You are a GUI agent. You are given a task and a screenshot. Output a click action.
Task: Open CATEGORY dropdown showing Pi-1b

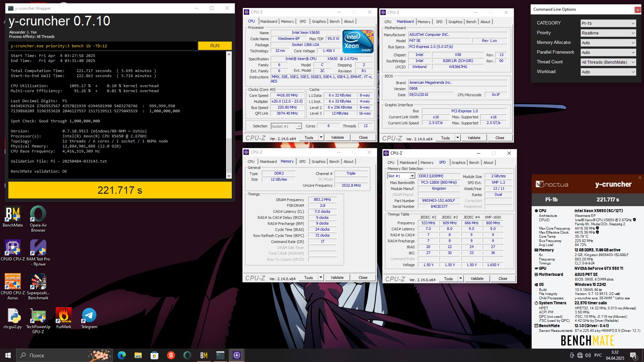[x=608, y=23]
